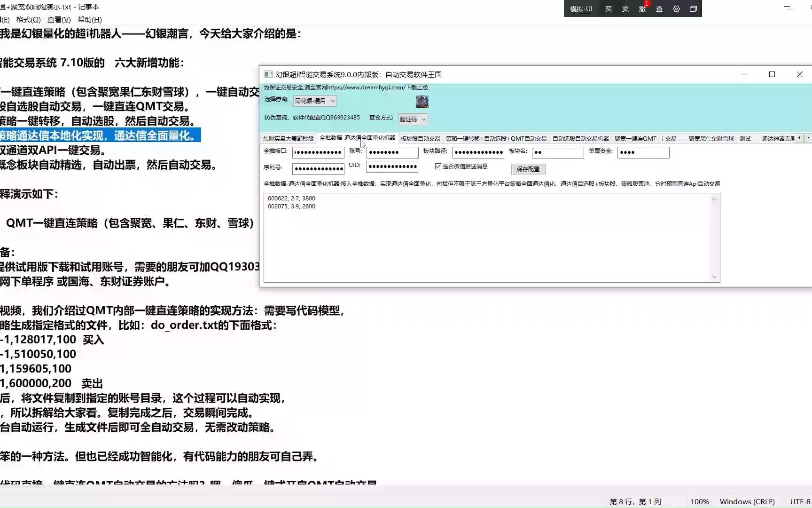Click 第 8 行, 第 1 列 status bar entry
The height and width of the screenshot is (508, 812).
click(635, 502)
